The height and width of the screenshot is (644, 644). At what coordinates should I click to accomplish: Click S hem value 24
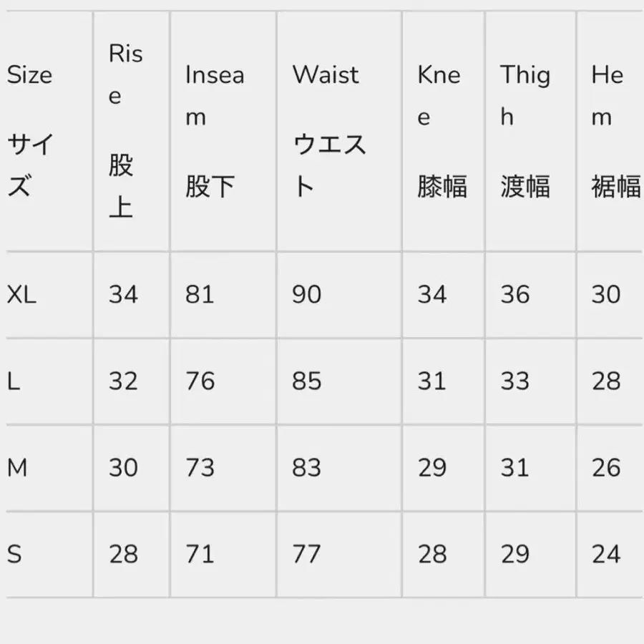tap(606, 554)
